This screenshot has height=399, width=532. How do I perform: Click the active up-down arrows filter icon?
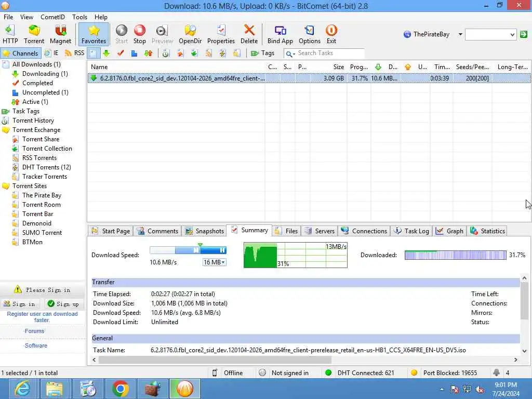tap(148, 54)
